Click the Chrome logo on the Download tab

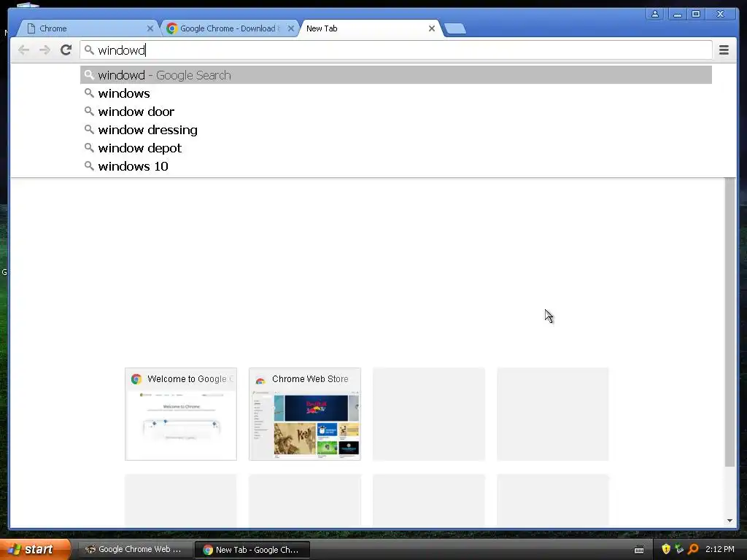[172, 28]
